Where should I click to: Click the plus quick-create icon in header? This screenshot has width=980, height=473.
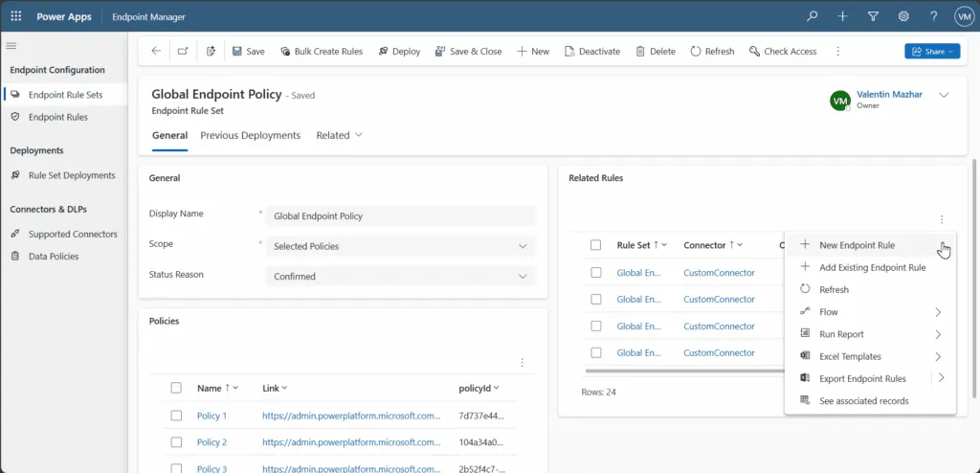842,16
